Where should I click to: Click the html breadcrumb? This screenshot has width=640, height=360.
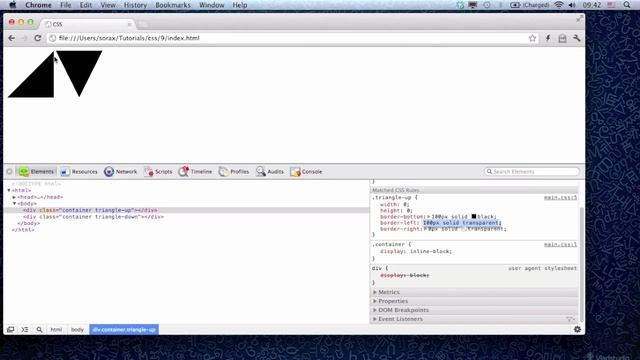pos(56,329)
